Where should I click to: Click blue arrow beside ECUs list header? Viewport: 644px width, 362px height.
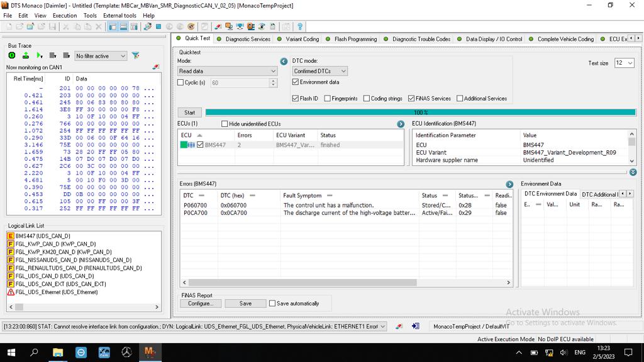click(401, 124)
